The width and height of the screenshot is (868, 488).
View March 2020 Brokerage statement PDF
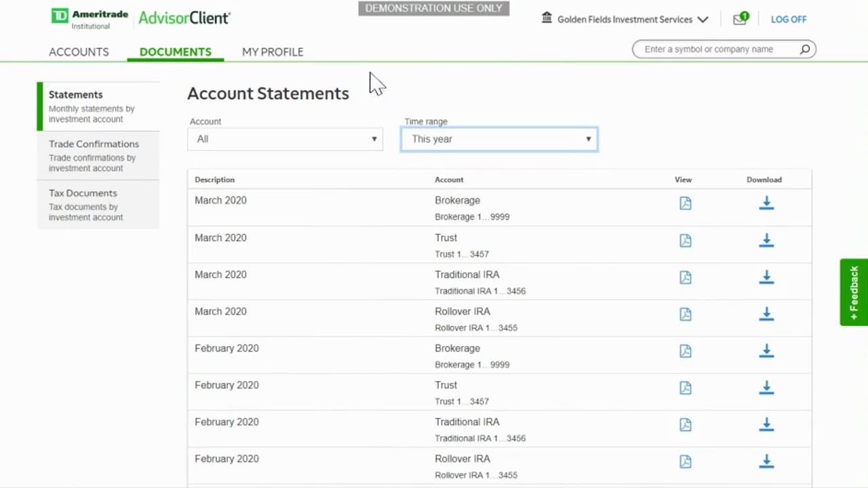(x=685, y=203)
